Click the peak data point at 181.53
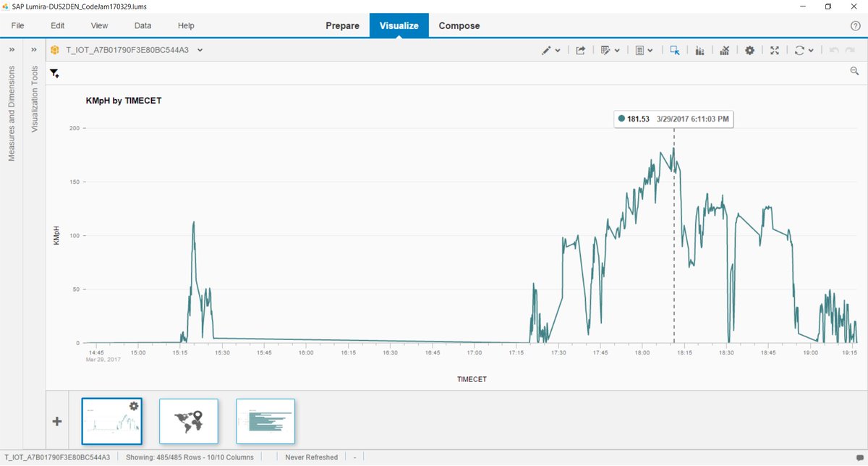 coord(674,148)
